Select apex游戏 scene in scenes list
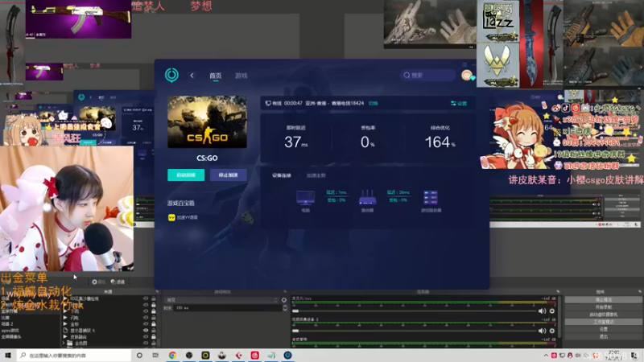The width and height of the screenshot is (644, 362). (x=10, y=331)
